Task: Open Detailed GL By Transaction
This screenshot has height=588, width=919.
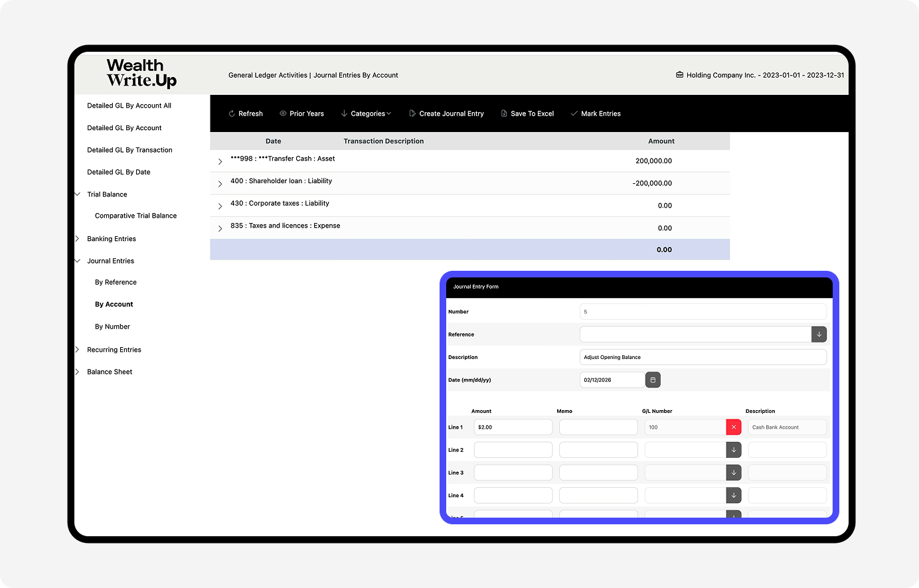Action: [x=129, y=150]
